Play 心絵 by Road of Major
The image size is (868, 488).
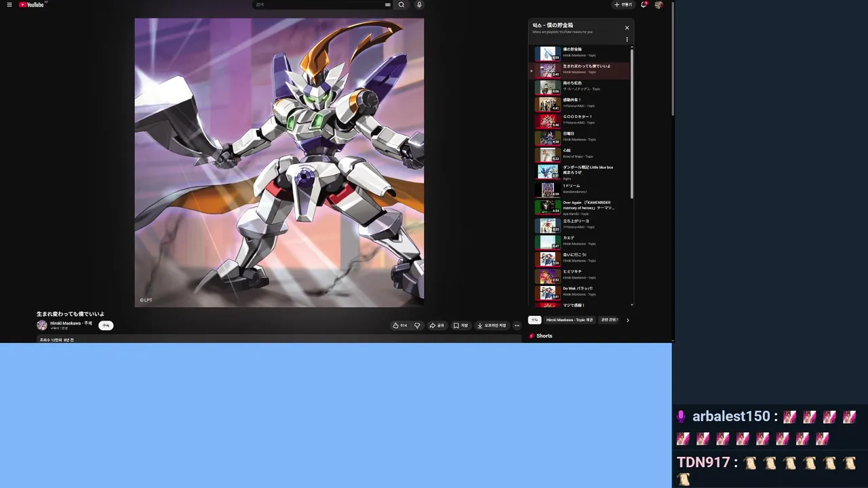[580, 154]
